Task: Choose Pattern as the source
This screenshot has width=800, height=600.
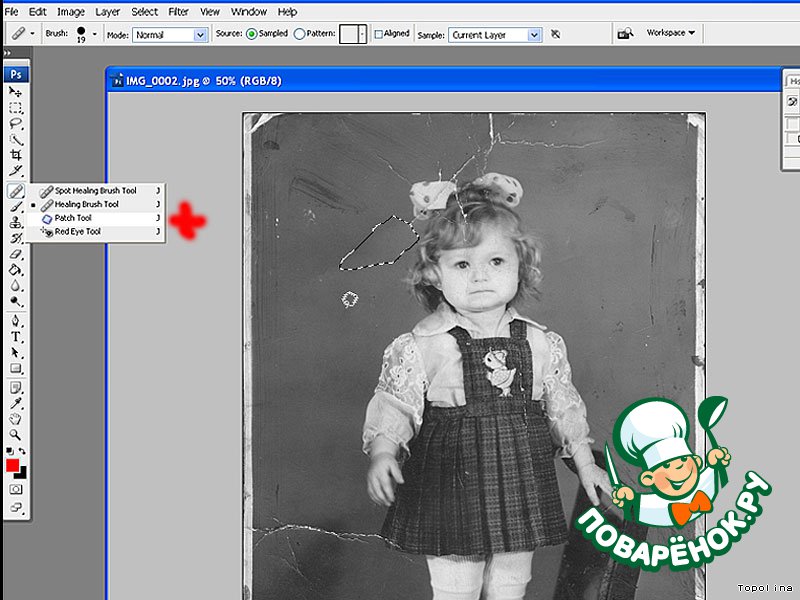Action: (x=299, y=34)
